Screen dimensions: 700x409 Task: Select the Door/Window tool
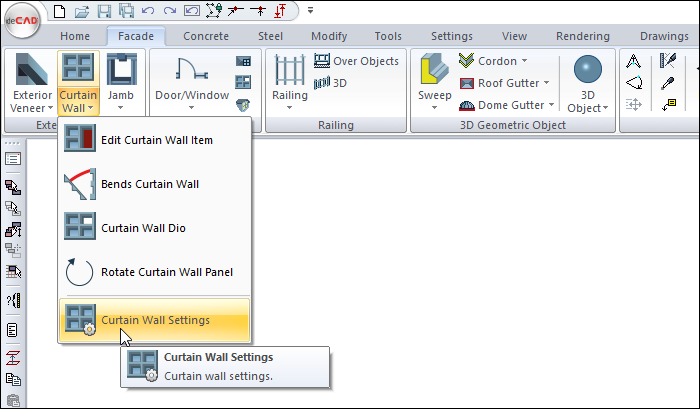pos(192,70)
